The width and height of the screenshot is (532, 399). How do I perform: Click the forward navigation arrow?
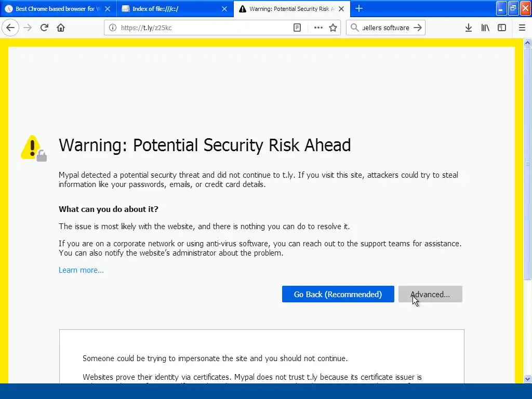[x=28, y=28]
